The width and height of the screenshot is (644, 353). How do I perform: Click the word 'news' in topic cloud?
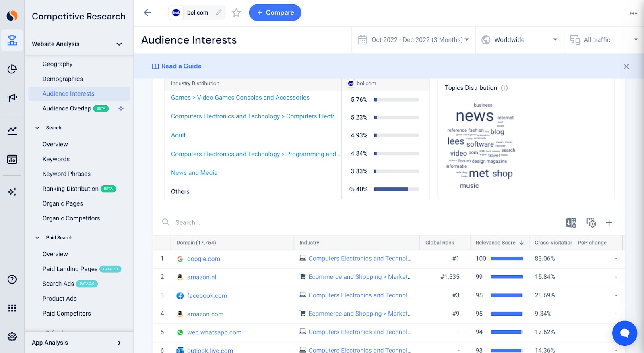(475, 116)
